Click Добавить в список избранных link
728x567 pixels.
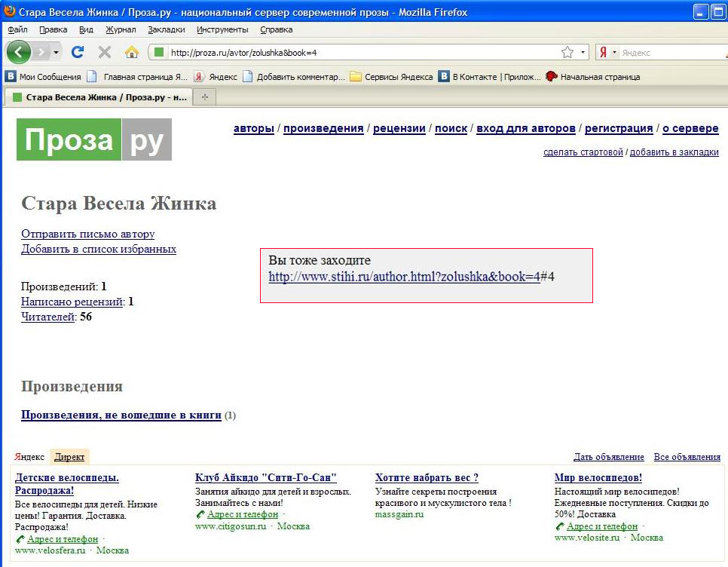point(99,249)
